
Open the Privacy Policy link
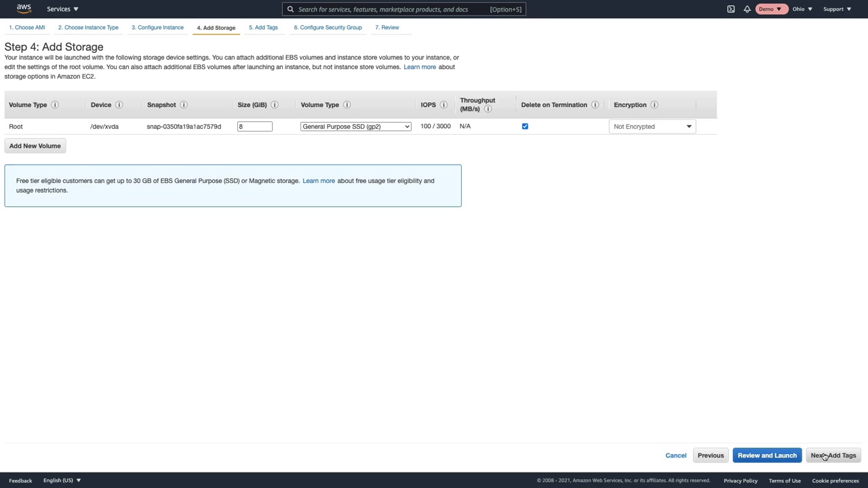[741, 481]
